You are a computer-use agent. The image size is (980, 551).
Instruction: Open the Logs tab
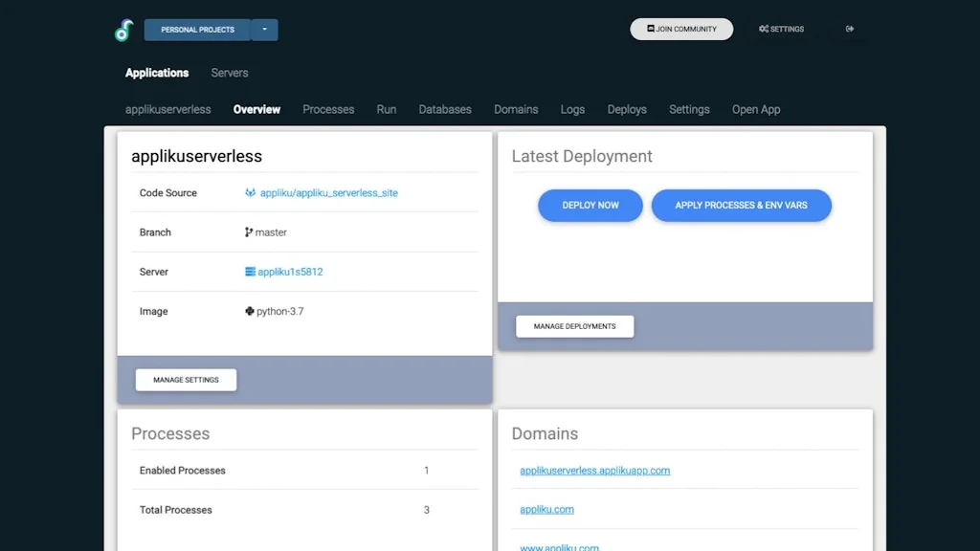pos(572,109)
